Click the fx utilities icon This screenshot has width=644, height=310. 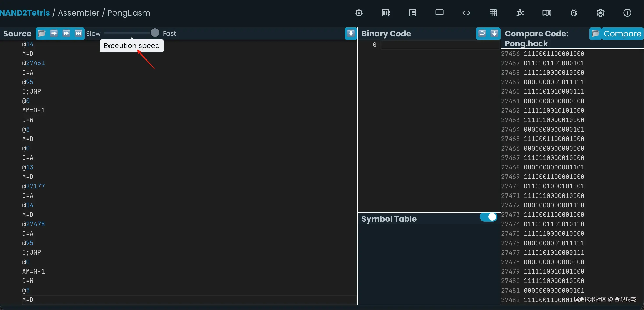520,13
